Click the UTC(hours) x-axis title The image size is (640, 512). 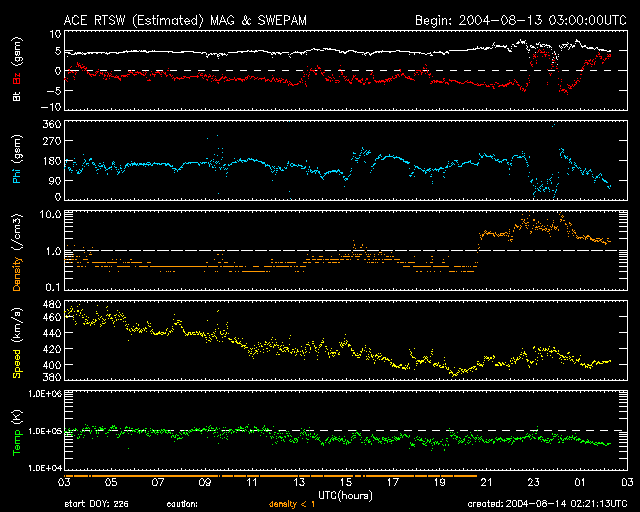[x=346, y=494]
